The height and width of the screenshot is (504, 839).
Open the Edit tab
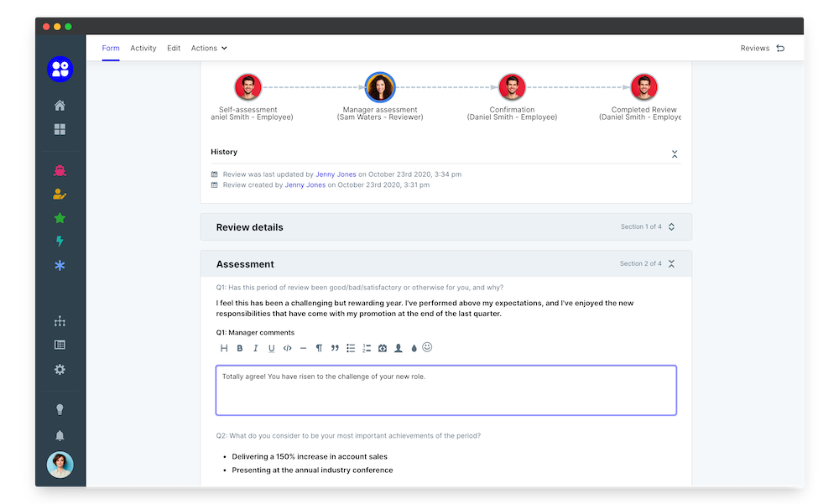tap(174, 48)
